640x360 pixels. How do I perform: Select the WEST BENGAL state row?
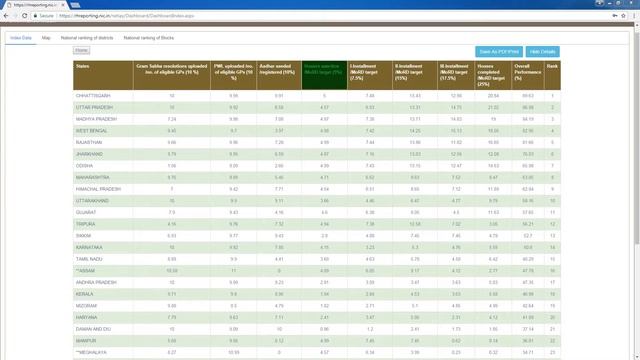[x=317, y=131]
